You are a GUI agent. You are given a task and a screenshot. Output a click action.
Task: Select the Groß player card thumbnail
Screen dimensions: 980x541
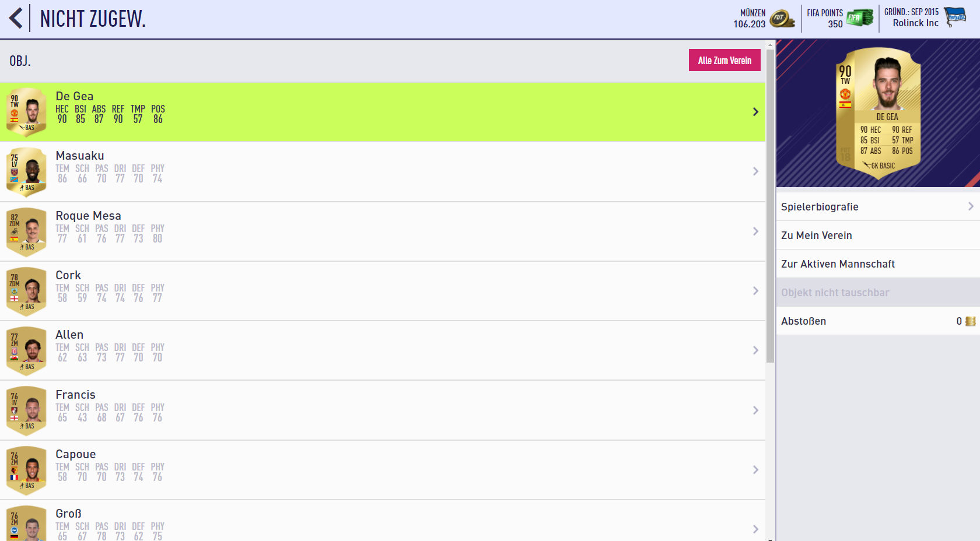(26, 524)
